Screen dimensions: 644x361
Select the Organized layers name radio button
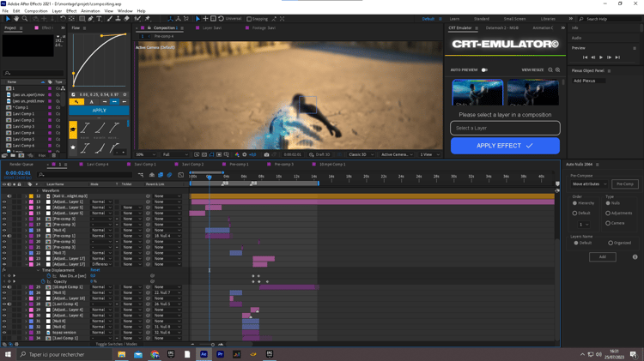click(611, 243)
